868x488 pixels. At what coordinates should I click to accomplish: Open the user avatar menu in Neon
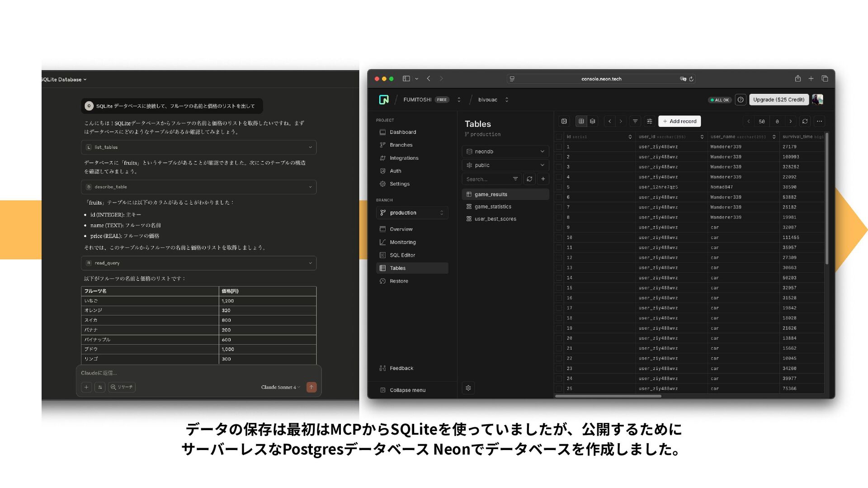[817, 100]
